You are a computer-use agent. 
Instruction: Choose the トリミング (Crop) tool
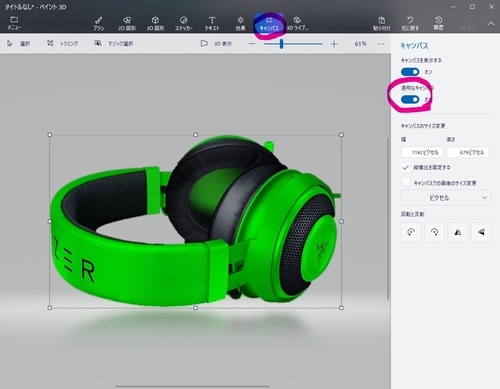coord(62,43)
